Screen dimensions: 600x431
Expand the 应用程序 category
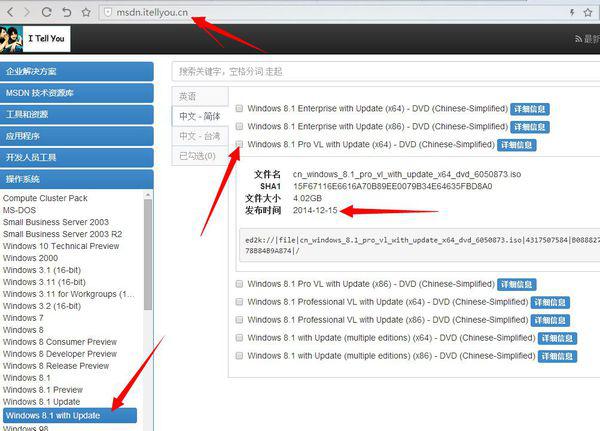[x=77, y=136]
